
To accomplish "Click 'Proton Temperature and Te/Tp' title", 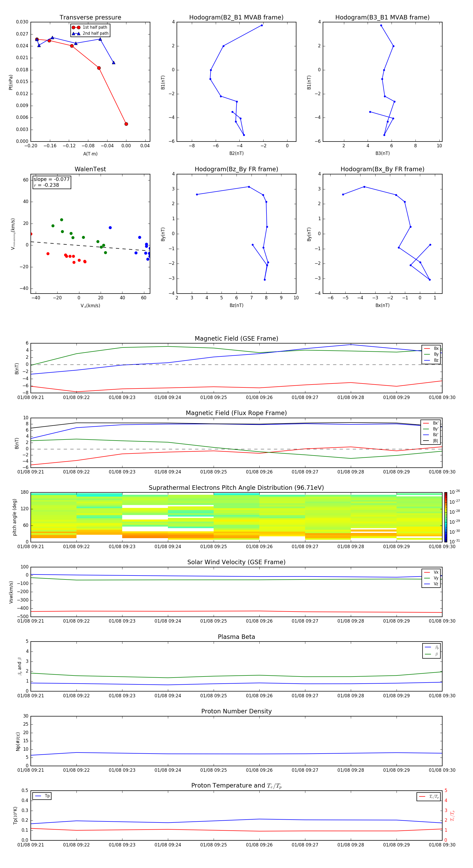I will pyautogui.click(x=236, y=786).
